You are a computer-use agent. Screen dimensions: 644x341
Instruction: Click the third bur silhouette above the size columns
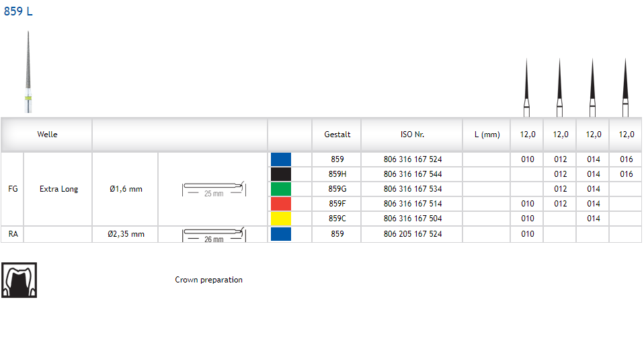pos(592,87)
